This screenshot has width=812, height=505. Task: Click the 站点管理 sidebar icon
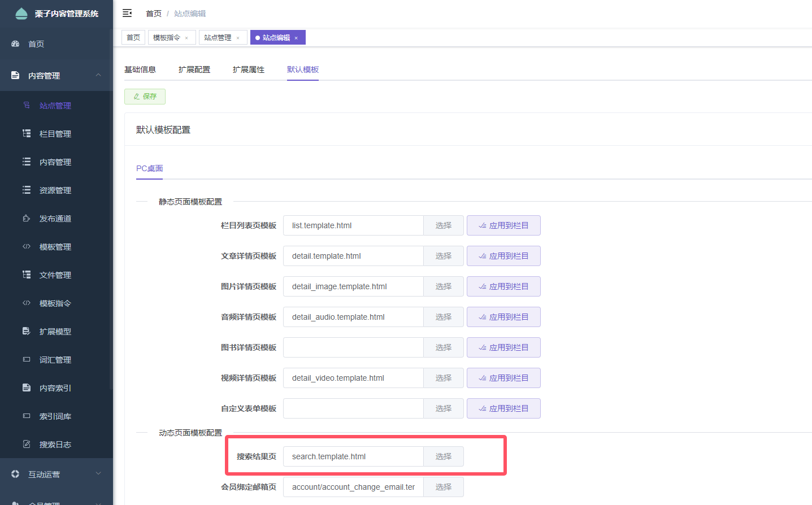(27, 105)
